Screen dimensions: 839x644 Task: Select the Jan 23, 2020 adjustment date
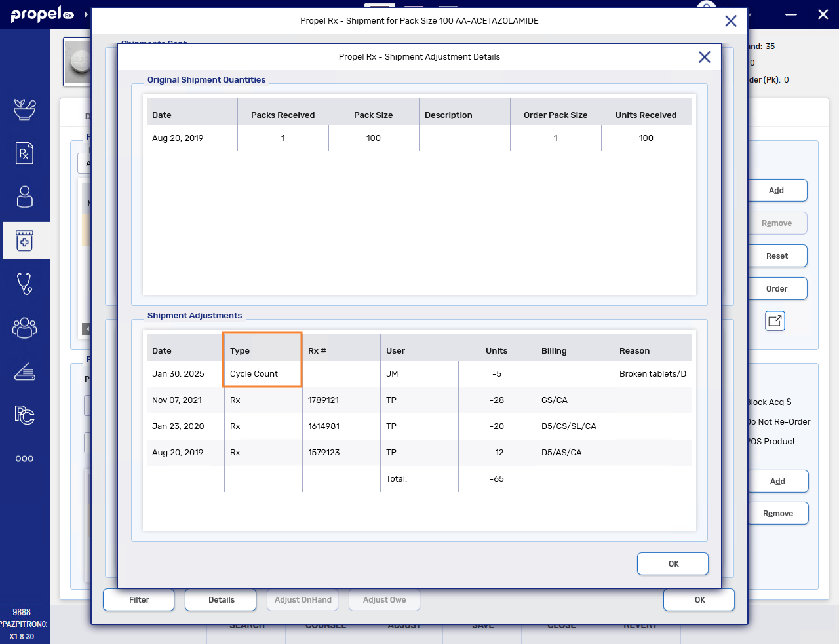pos(178,426)
